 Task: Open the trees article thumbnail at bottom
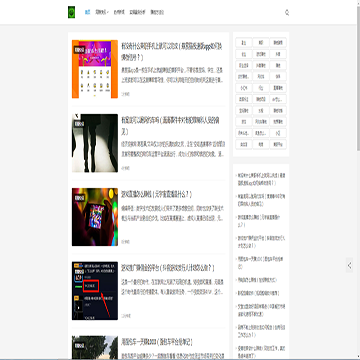(95, 347)
